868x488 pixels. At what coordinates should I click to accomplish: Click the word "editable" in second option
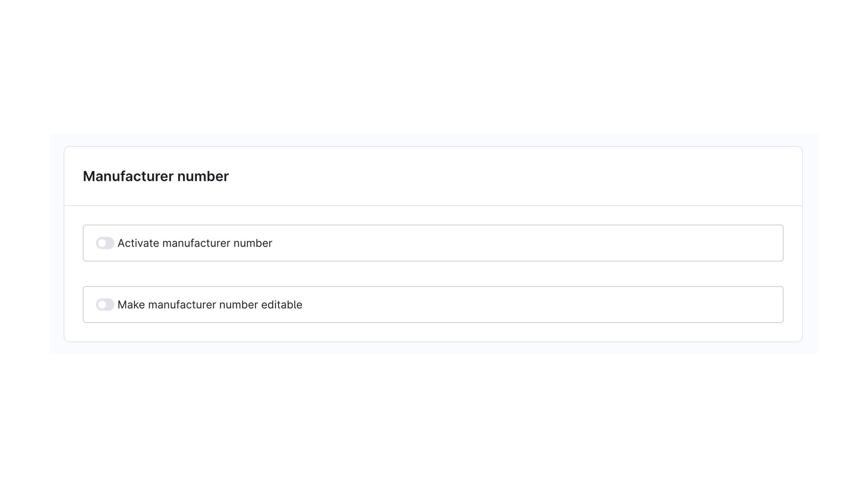[282, 305]
